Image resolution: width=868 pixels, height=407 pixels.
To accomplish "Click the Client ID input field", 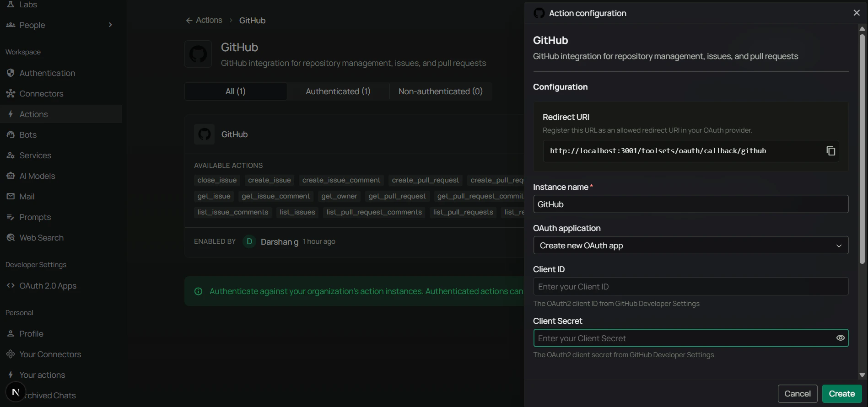I will click(x=690, y=286).
